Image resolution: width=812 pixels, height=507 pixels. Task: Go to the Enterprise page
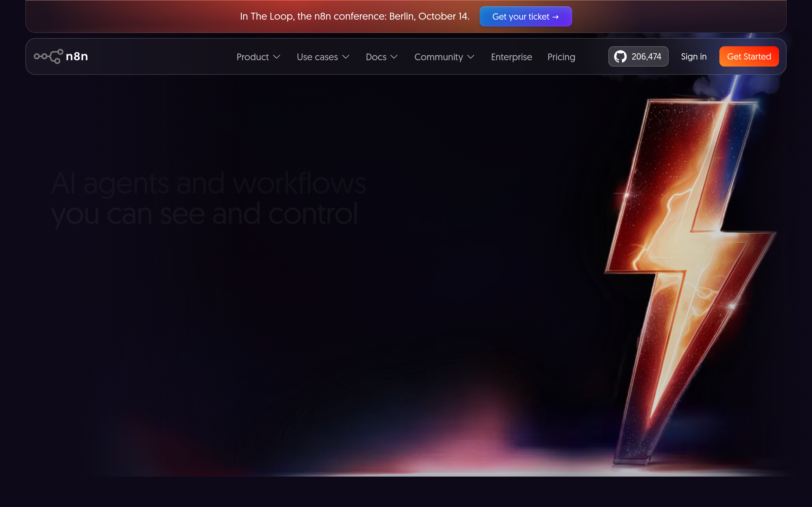[x=511, y=57]
